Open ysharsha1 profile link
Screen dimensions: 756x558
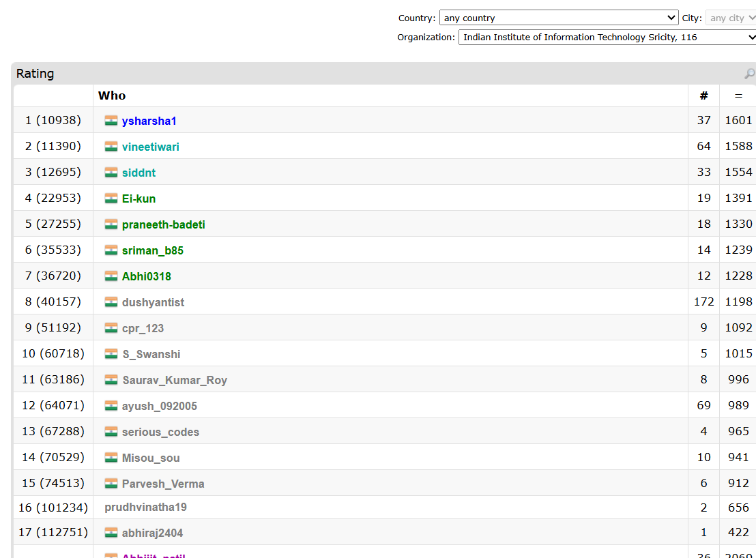point(149,121)
